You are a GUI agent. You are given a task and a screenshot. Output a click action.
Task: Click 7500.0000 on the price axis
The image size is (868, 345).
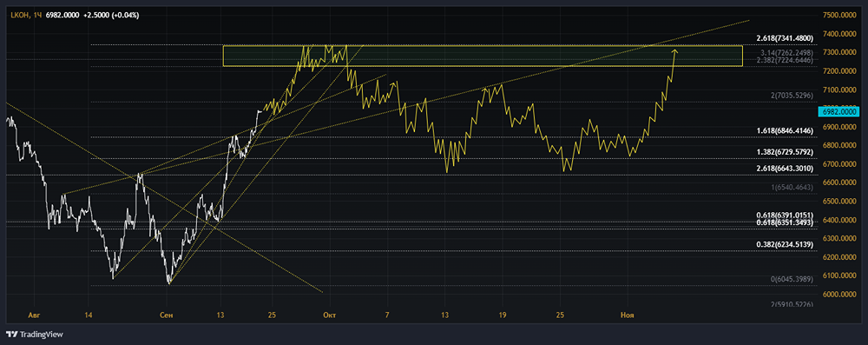point(840,15)
